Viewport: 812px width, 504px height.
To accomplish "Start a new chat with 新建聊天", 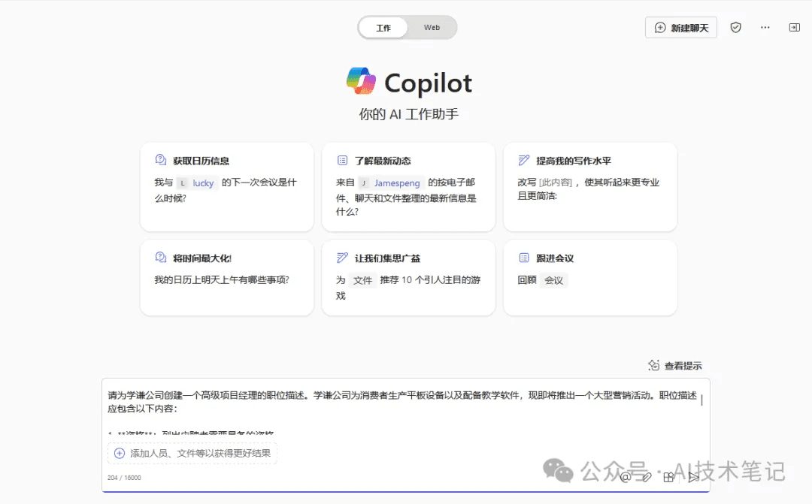I will 681,28.
